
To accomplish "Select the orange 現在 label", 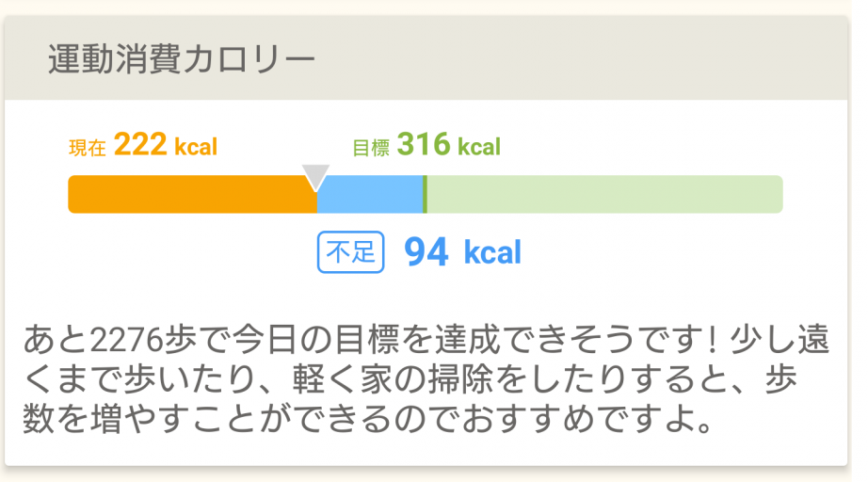I will (88, 148).
